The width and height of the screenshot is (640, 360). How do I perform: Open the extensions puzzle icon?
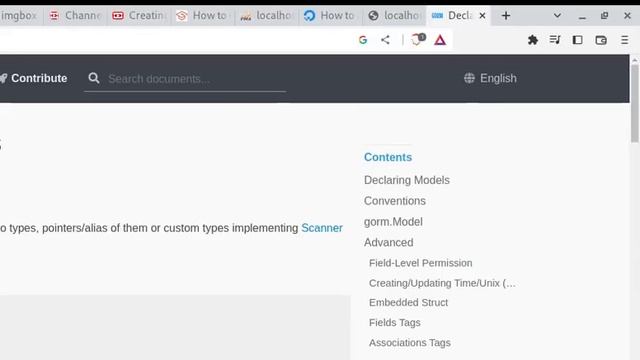[533, 40]
